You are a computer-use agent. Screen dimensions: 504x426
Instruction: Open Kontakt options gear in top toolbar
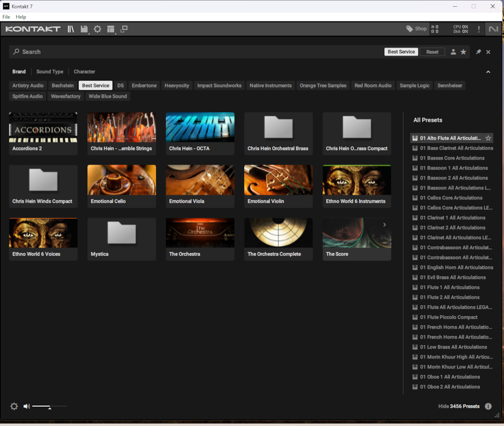pyautogui.click(x=97, y=29)
